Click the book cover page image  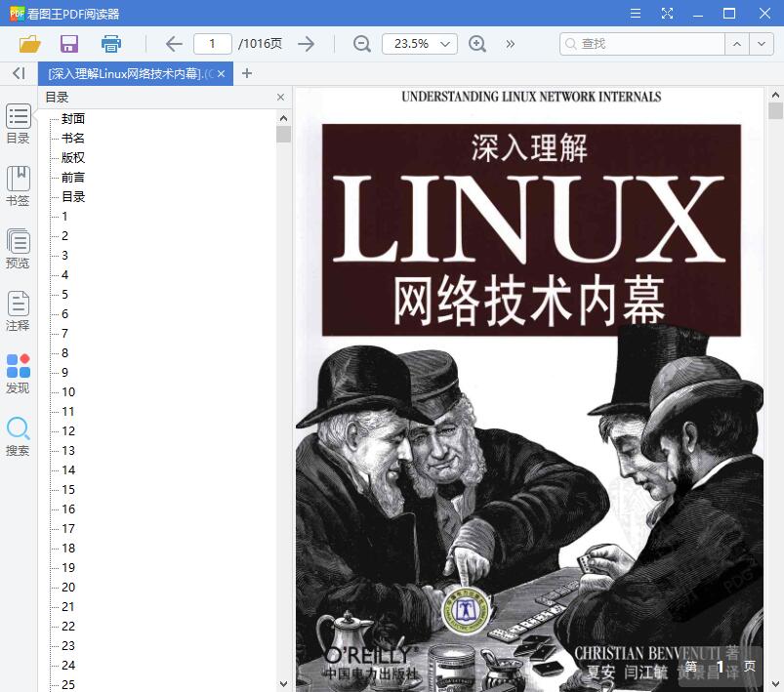[x=529, y=390]
